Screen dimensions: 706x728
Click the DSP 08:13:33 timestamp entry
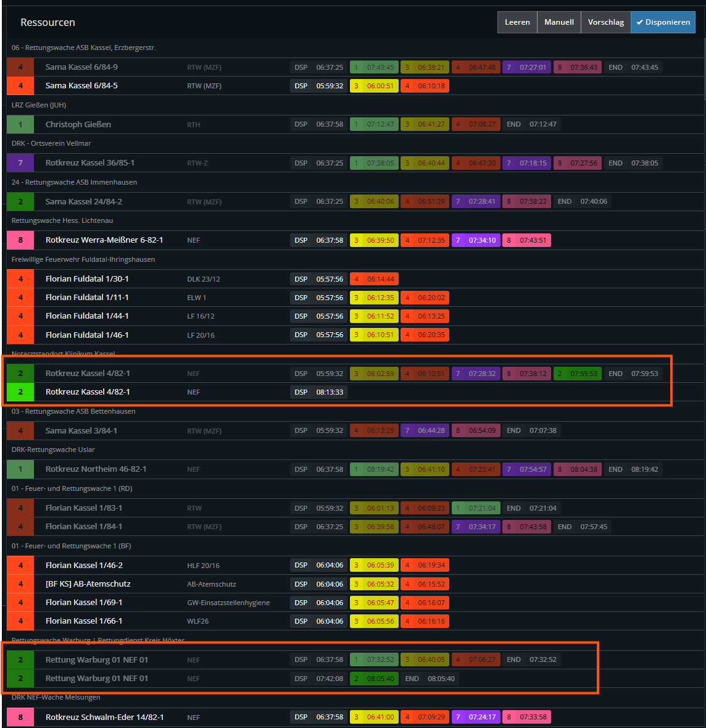tap(318, 392)
